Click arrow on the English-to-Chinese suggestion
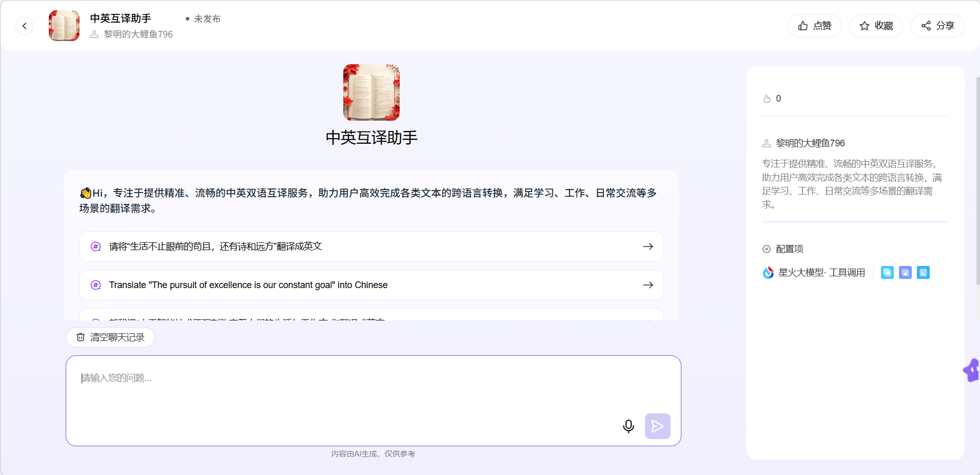Image resolution: width=980 pixels, height=475 pixels. click(x=648, y=285)
